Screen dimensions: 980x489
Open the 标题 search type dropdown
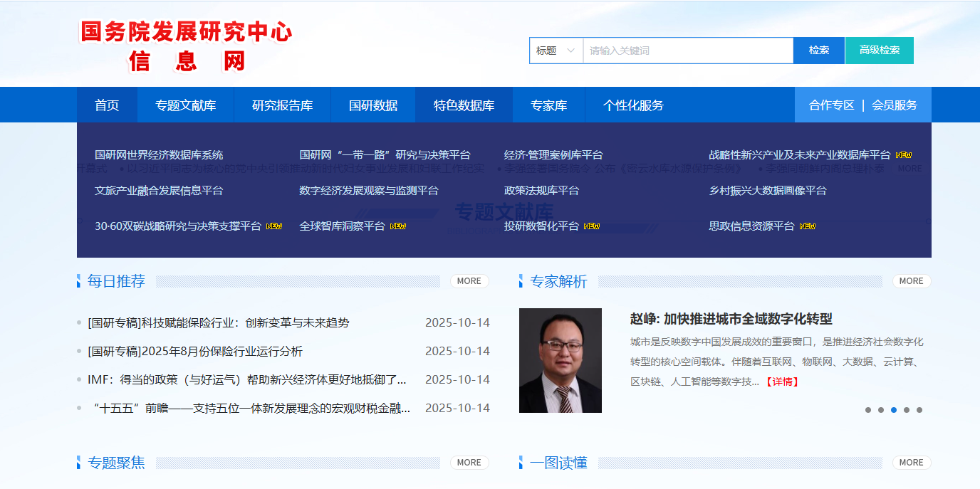556,51
